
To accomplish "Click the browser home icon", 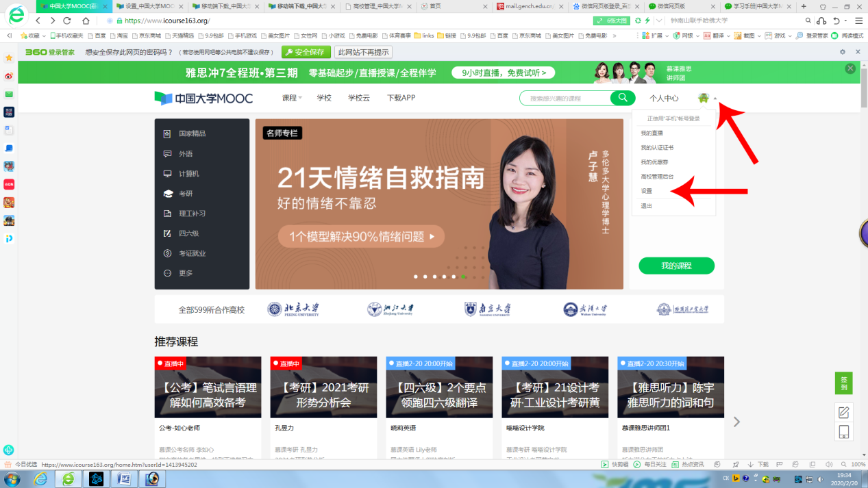I will pos(86,21).
